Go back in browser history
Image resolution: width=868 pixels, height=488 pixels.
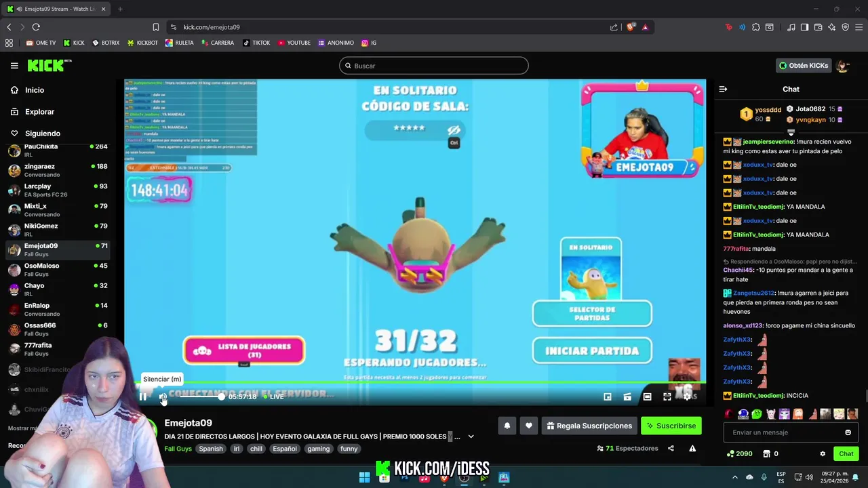click(9, 27)
